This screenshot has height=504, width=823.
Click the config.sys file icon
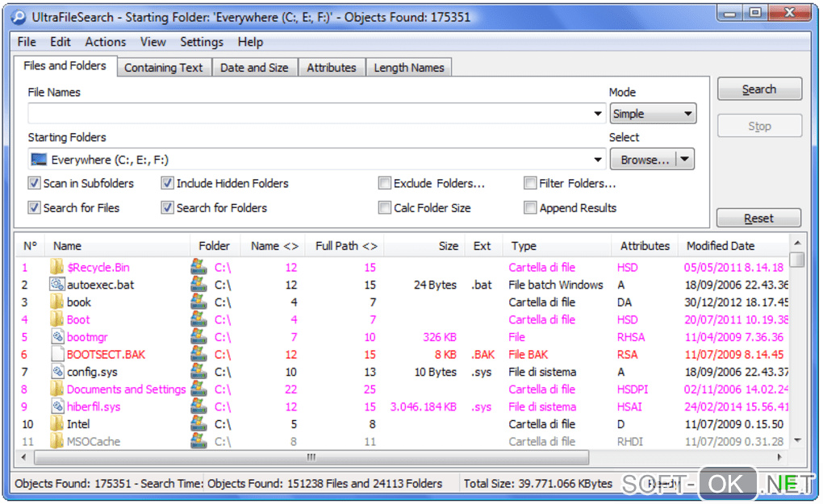click(x=56, y=371)
